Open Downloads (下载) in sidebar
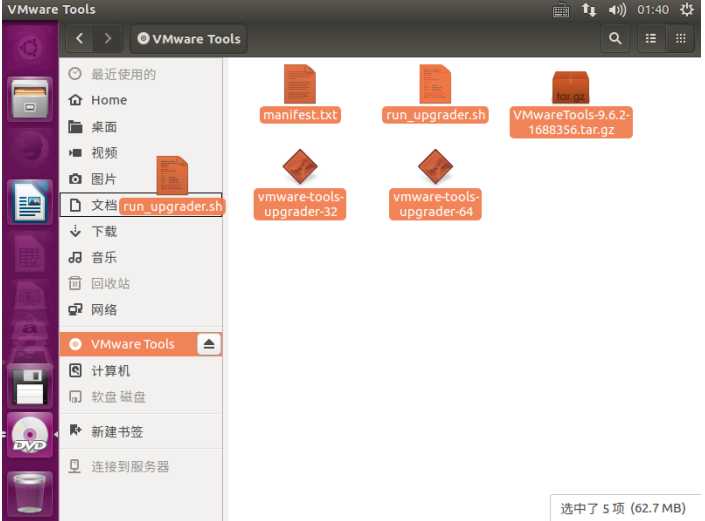Screen dimensions: 705x521 click(x=141, y=232)
